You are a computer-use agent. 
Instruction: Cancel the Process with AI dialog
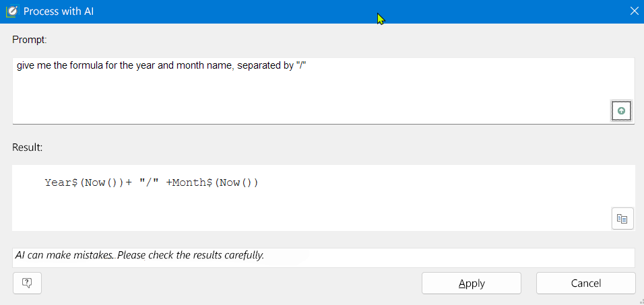pyautogui.click(x=585, y=283)
